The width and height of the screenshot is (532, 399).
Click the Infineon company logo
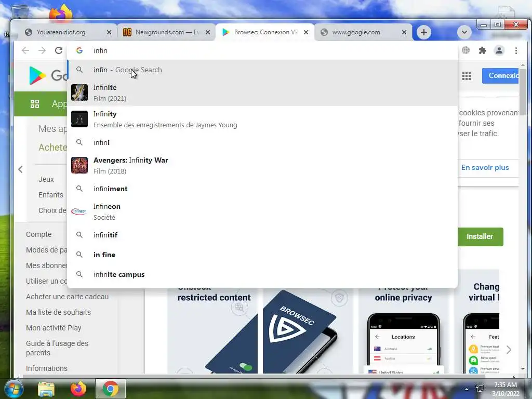(79, 211)
